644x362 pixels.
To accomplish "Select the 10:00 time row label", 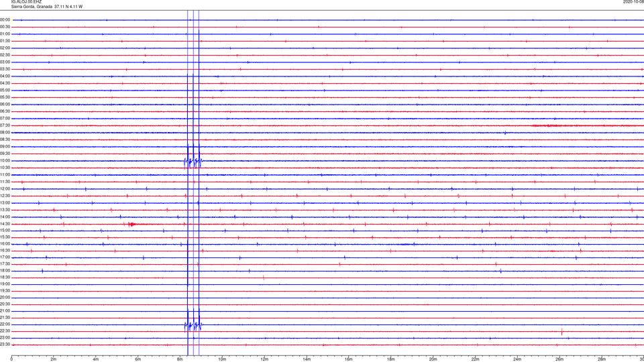I will pyautogui.click(x=5, y=160).
